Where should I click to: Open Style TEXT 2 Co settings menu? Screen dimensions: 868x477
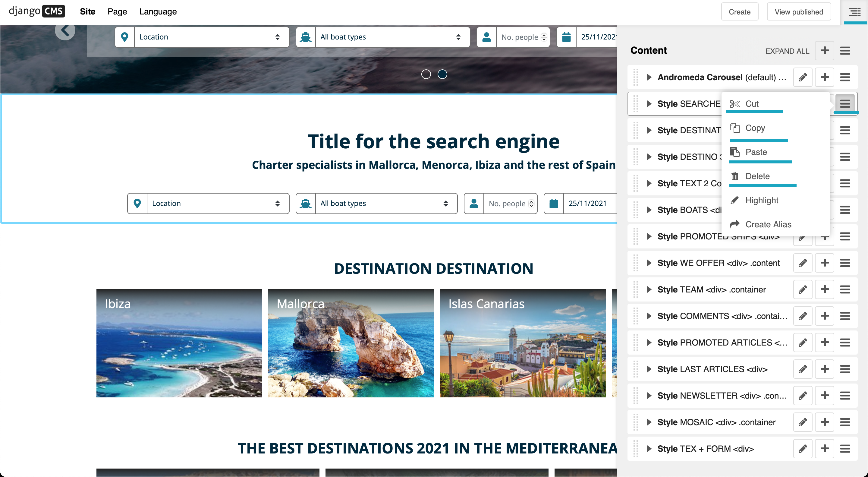click(x=845, y=183)
